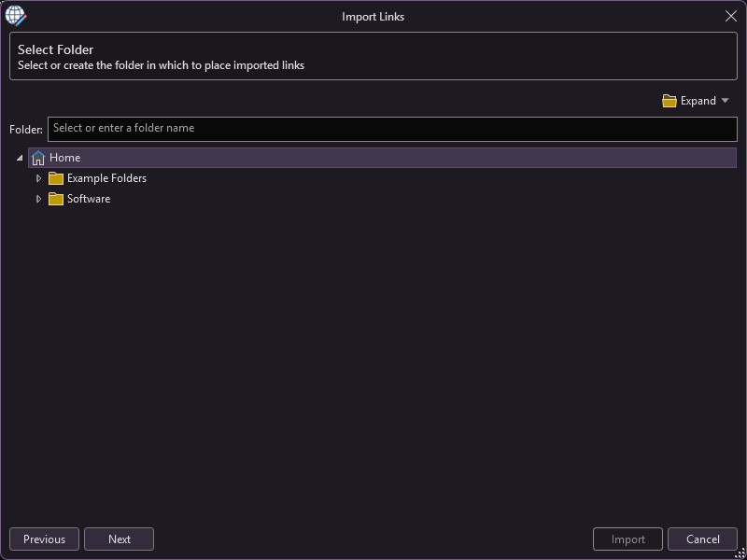
Task: Click the Software folder icon
Action: (x=56, y=199)
